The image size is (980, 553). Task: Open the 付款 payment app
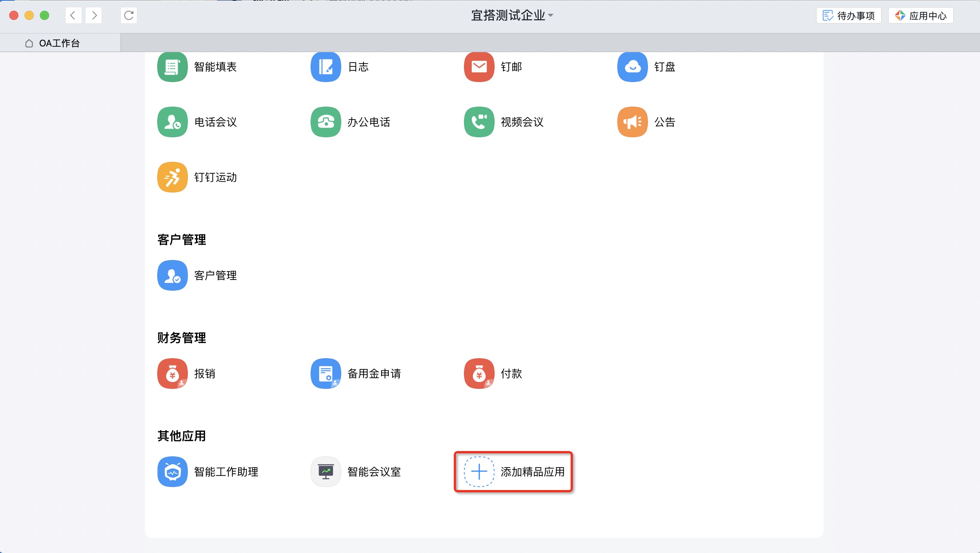(x=479, y=374)
